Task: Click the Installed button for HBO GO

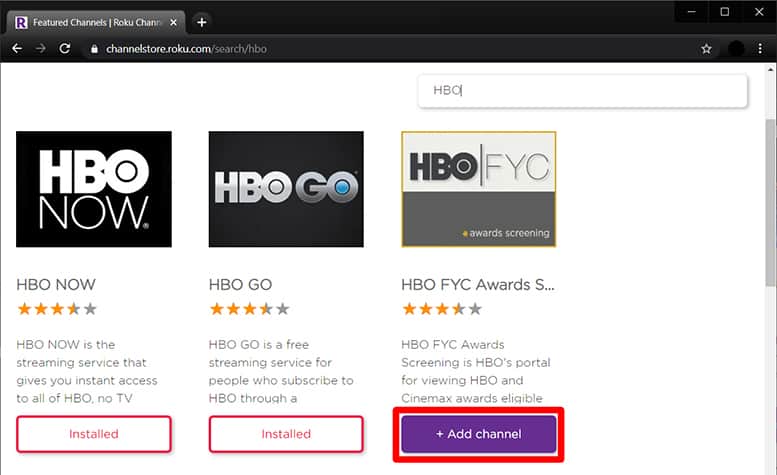Action: (286, 434)
